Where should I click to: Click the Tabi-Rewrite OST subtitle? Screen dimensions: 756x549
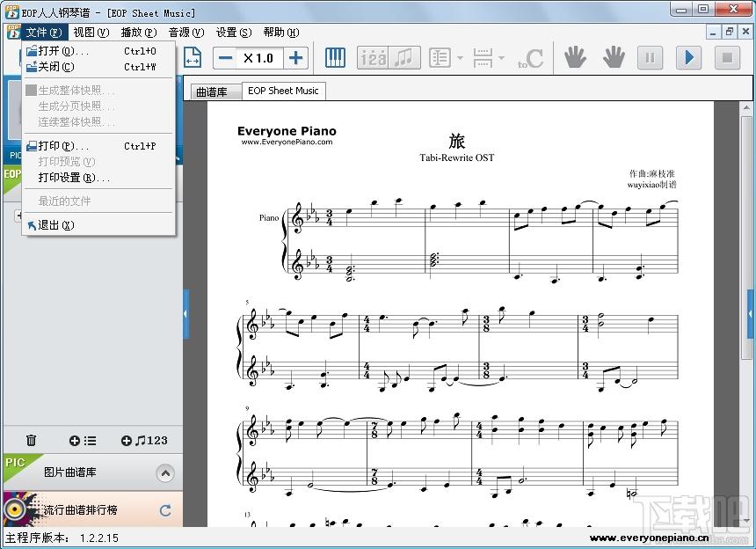tap(456, 157)
